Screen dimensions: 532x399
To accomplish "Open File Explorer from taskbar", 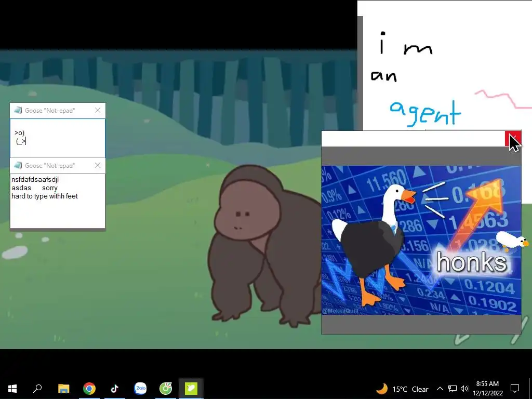I will point(63,389).
